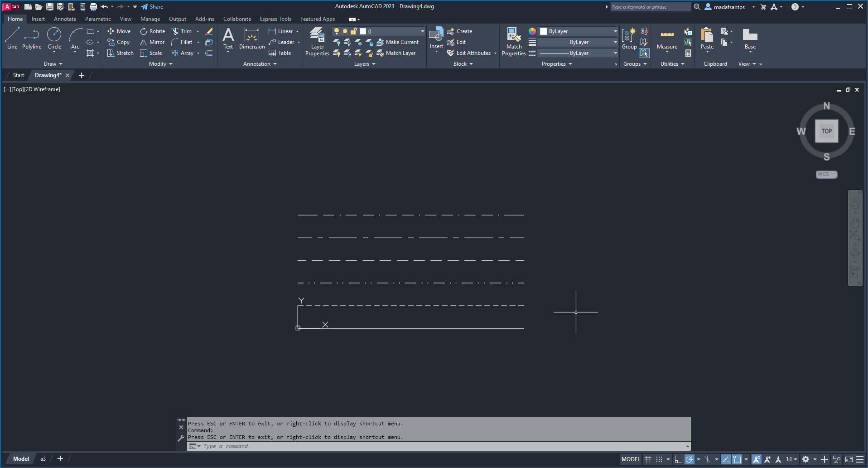Image resolution: width=868 pixels, height=468 pixels.
Task: Switch to the Insert ribbon tab
Action: pos(38,19)
